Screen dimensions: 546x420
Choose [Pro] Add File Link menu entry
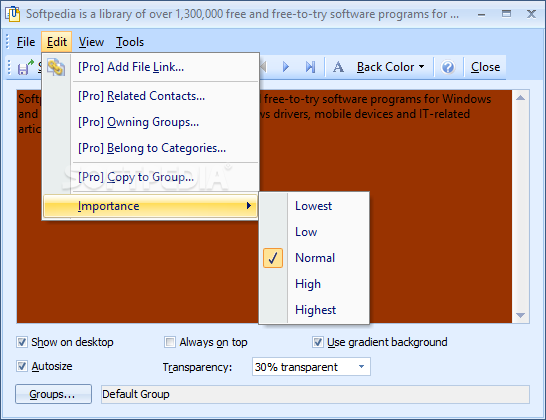click(151, 67)
